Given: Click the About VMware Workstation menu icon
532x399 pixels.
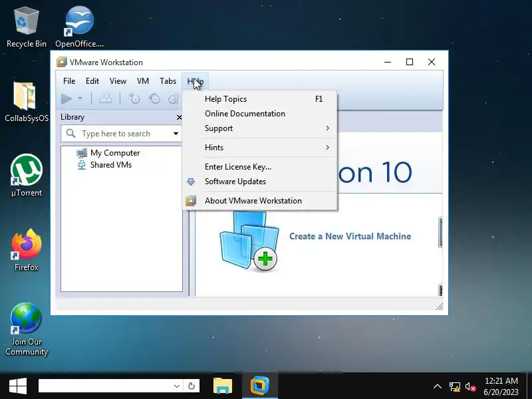Looking at the screenshot, I should click(x=191, y=201).
